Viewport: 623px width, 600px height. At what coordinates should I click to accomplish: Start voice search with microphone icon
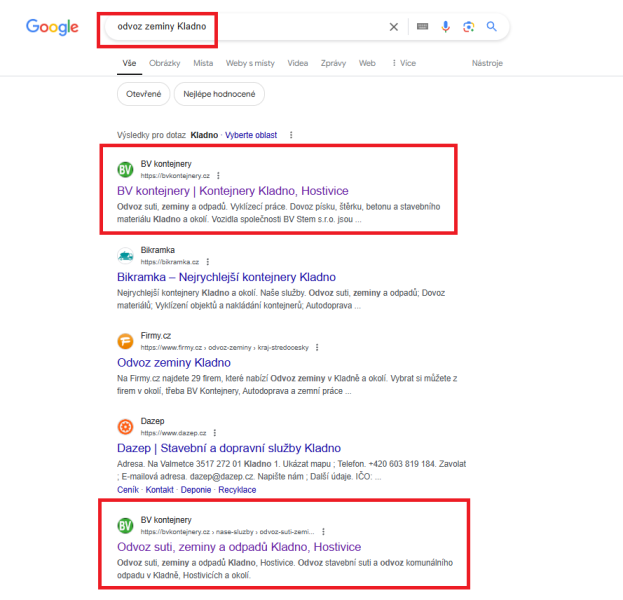(x=445, y=27)
